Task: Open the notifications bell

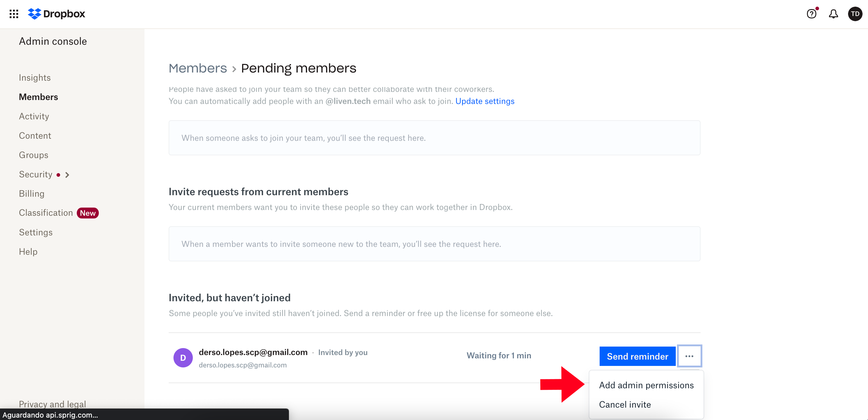Action: click(833, 14)
